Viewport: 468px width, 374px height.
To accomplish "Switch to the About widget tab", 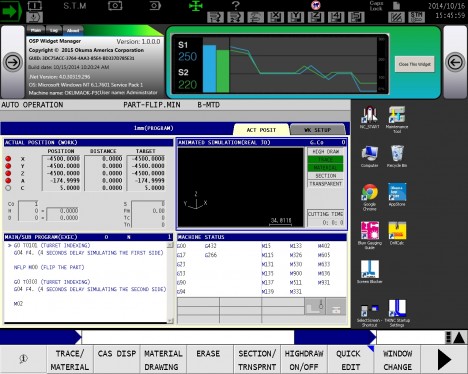I will pyautogui.click(x=73, y=30).
